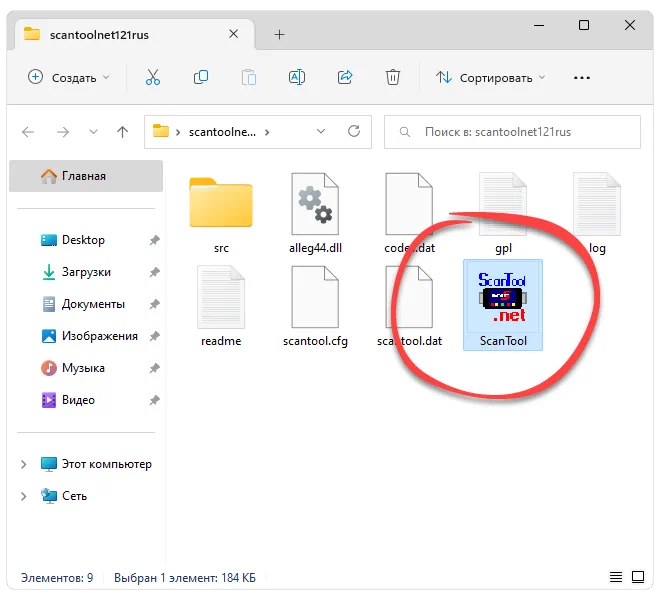Click the Cut scissors icon
This screenshot has width=660, height=598.
click(153, 77)
